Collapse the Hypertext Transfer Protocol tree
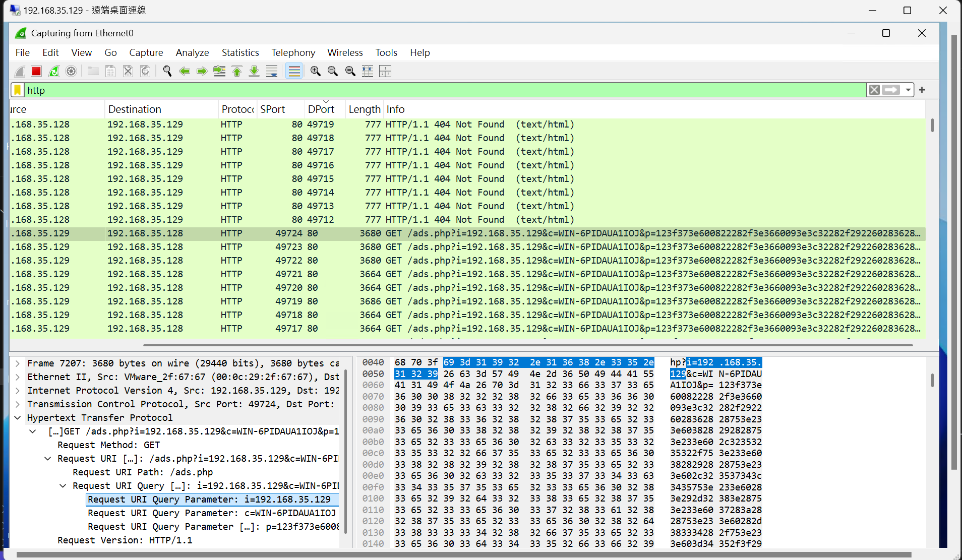The width and height of the screenshot is (962, 560). (x=18, y=417)
